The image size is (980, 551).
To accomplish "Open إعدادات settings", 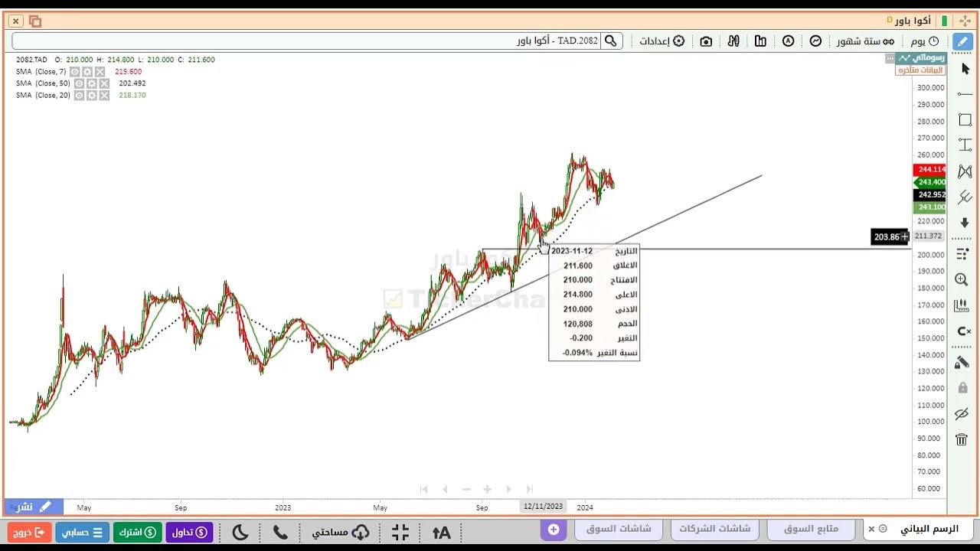I will click(662, 41).
